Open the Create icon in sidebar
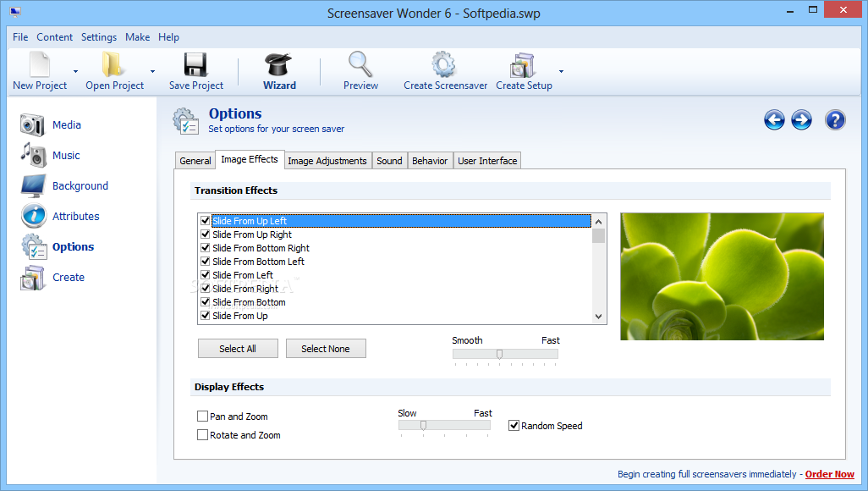Image resolution: width=868 pixels, height=491 pixels. (32, 278)
